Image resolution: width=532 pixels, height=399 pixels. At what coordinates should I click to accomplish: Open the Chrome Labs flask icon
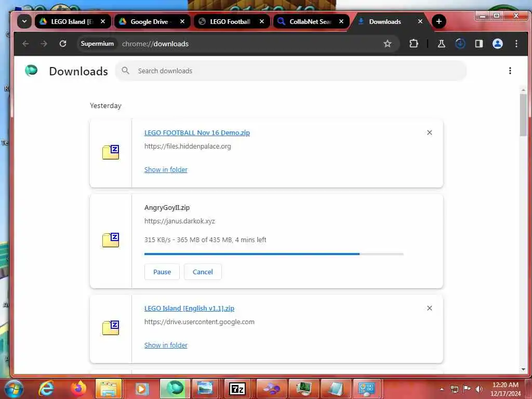click(442, 44)
